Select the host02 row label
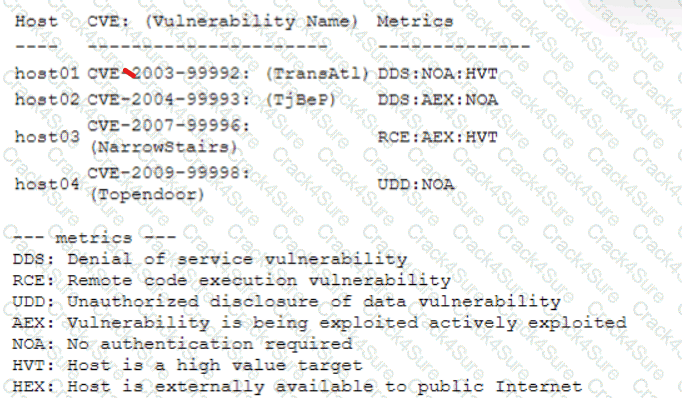 tap(47, 100)
